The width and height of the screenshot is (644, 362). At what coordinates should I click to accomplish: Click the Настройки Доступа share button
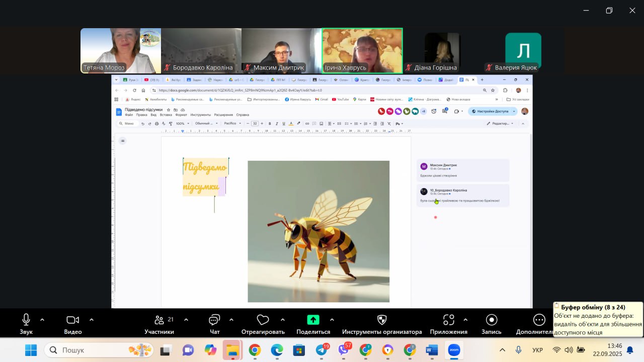pos(493,111)
